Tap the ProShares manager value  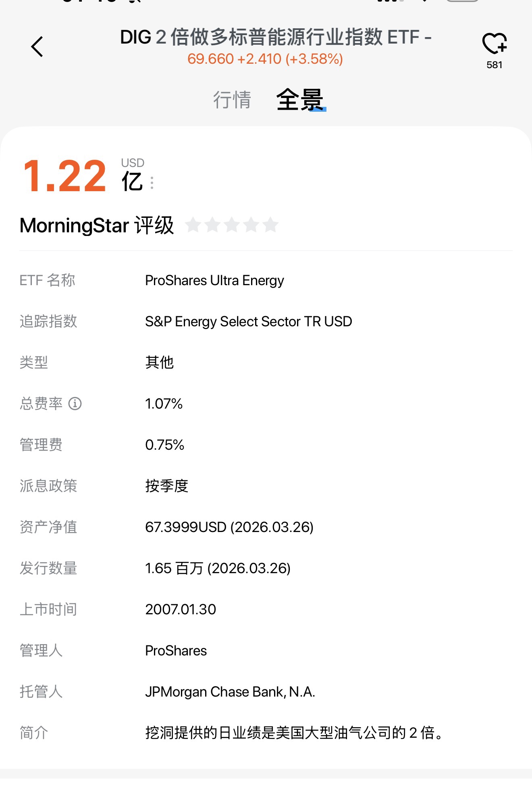pyautogui.click(x=176, y=651)
